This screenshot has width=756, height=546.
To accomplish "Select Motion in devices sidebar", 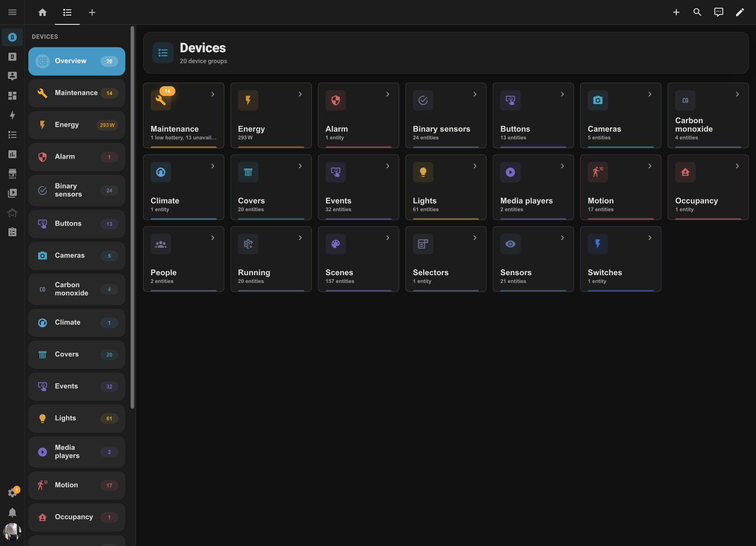I will 77,485.
